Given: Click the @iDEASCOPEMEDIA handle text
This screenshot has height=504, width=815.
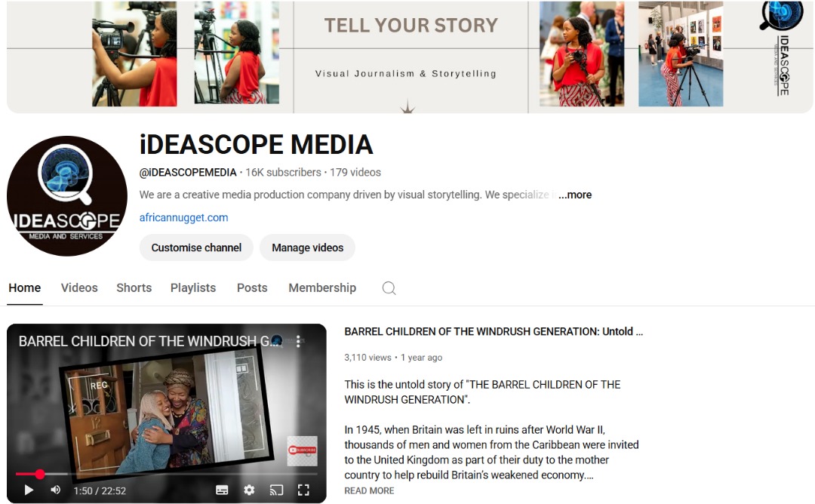Looking at the screenshot, I should [x=188, y=173].
